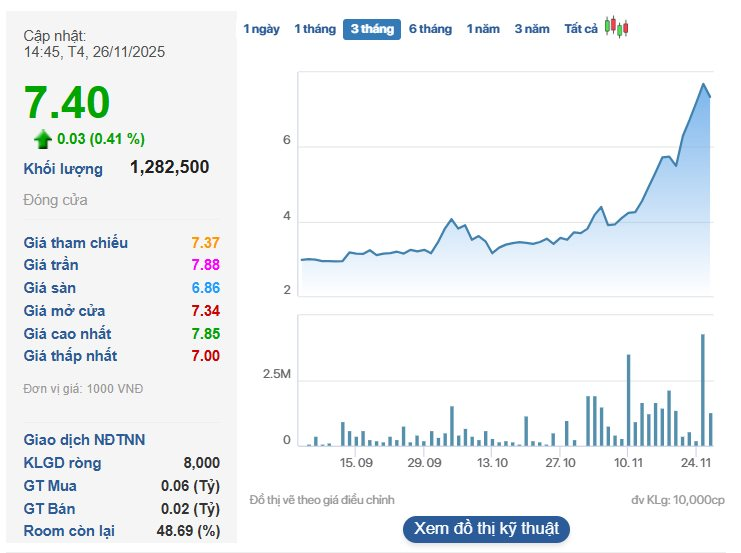The width and height of the screenshot is (741, 553).
Task: Click the large current price 7.40
Action: (67, 103)
